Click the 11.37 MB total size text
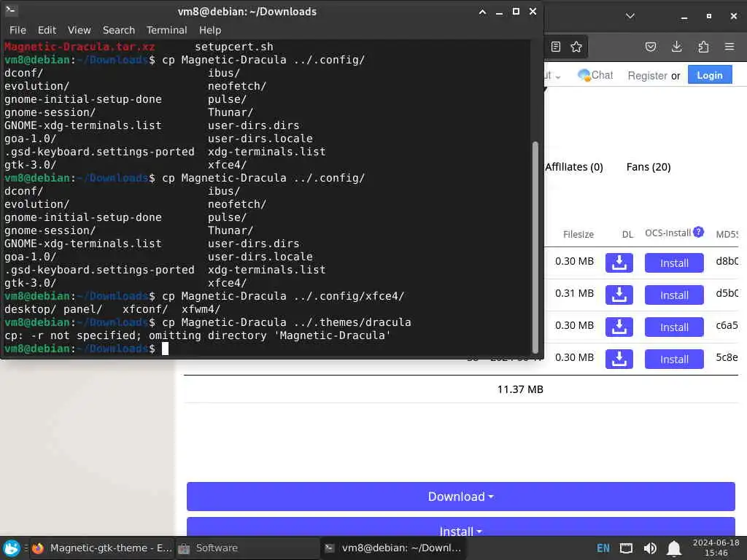Viewport: 747px width, 560px height. pos(520,389)
